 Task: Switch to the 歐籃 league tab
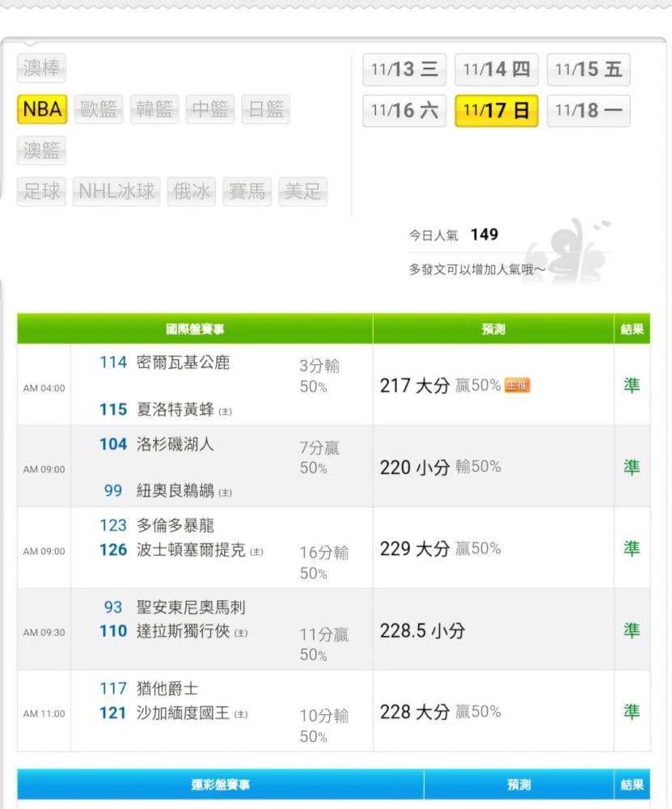(99, 109)
